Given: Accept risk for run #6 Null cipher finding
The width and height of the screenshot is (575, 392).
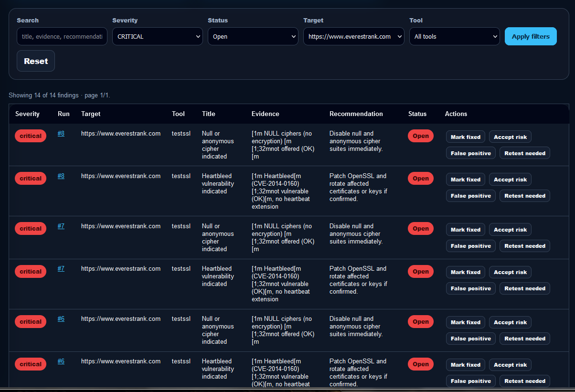Looking at the screenshot, I should (510, 322).
